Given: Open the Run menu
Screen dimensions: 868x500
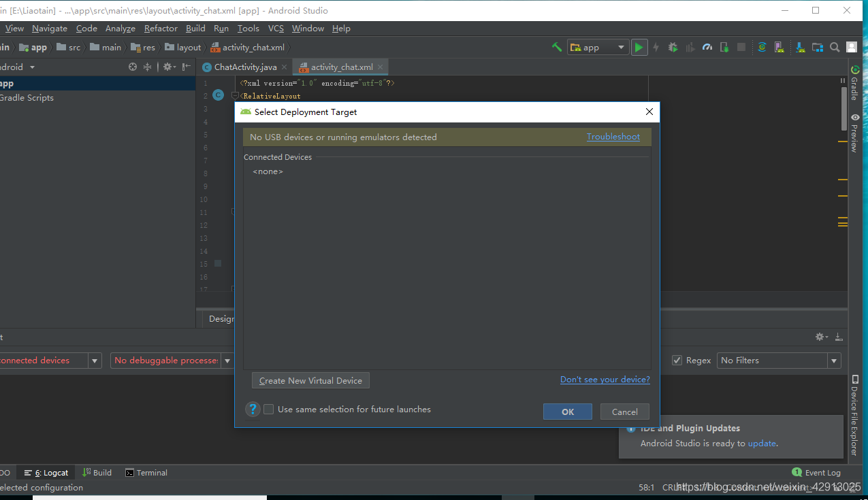Looking at the screenshot, I should point(221,29).
